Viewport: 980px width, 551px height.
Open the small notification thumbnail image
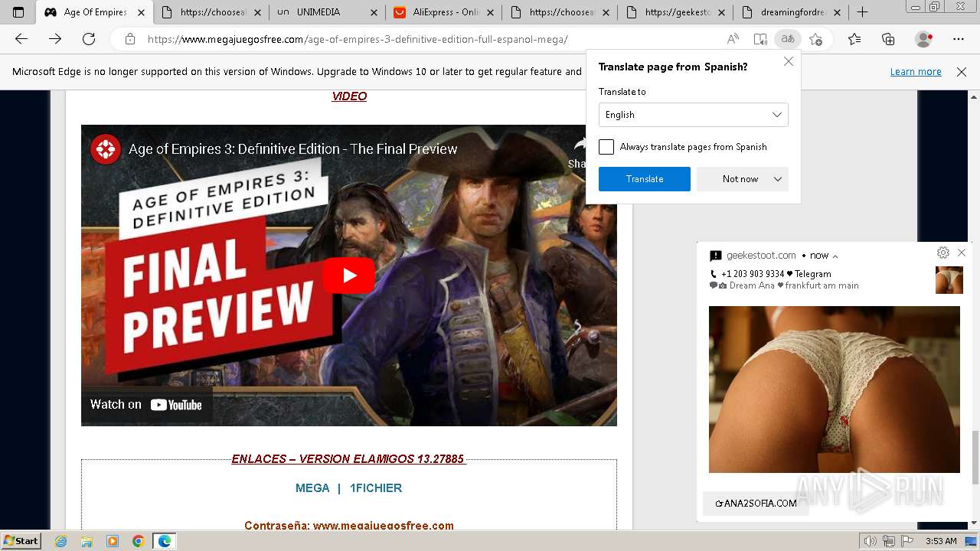(x=949, y=280)
